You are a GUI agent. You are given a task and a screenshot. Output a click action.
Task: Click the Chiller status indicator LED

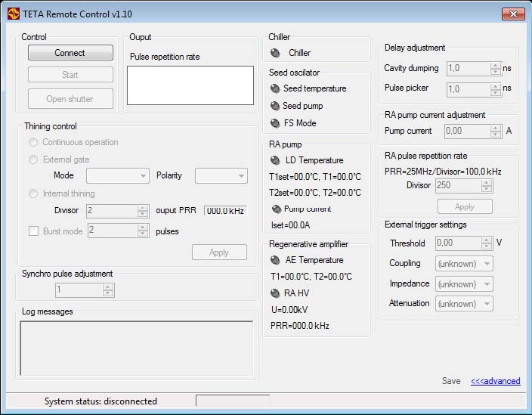pyautogui.click(x=275, y=53)
